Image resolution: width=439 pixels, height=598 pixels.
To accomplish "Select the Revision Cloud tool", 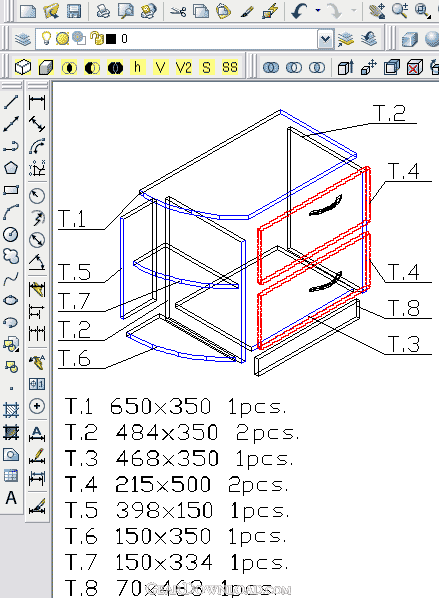I will (11, 256).
